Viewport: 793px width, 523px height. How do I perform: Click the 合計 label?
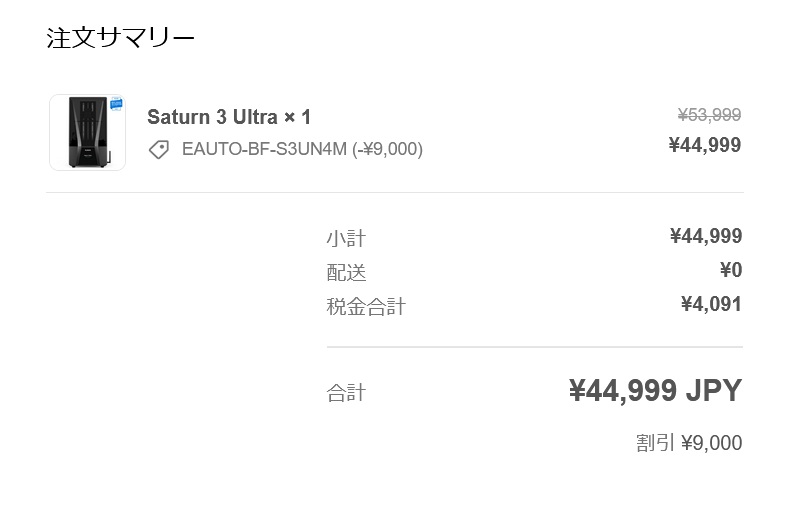(x=346, y=393)
